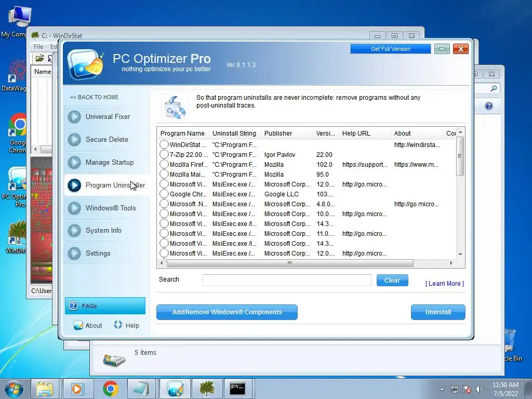Image resolution: width=532 pixels, height=399 pixels.
Task: Open Secure Delete from the sidebar
Action: (x=107, y=139)
